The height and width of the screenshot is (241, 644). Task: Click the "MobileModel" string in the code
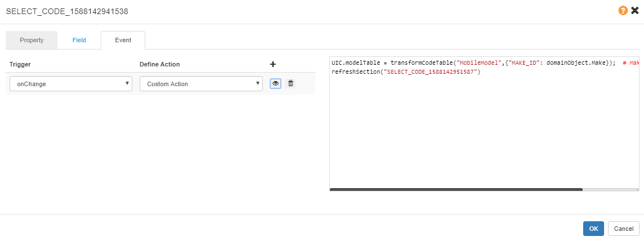tap(480, 63)
